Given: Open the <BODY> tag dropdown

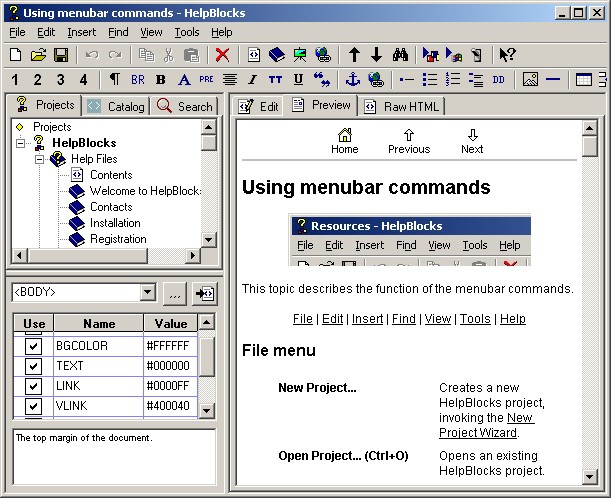Looking at the screenshot, I should click(x=148, y=292).
